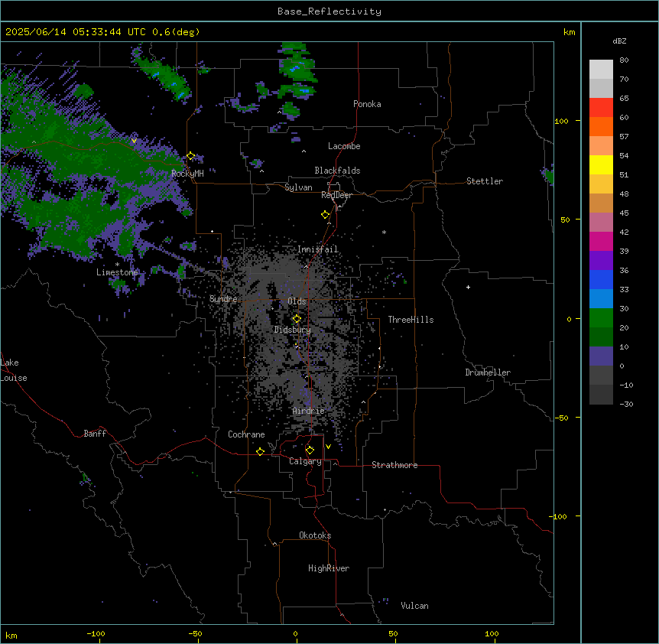Screen dimensions: 659x644
Task: Click the Airdrie city label
Action: tap(308, 411)
